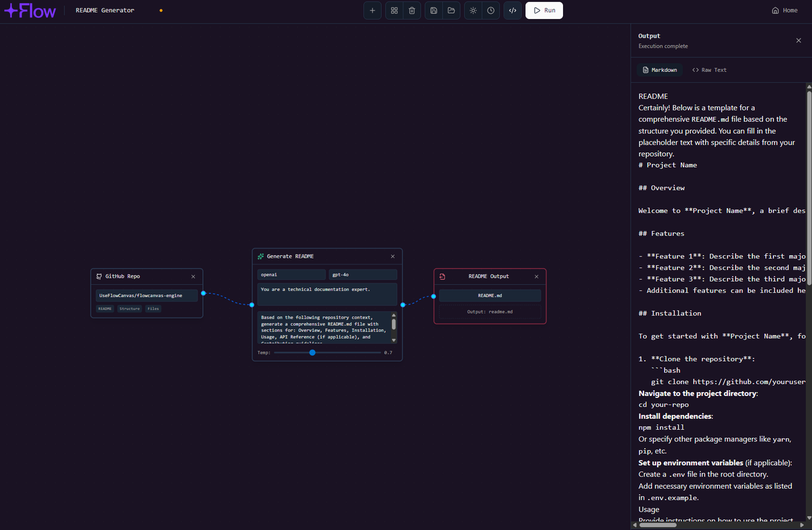The width and height of the screenshot is (812, 530).
Task: Click the 'npm install' line
Action: point(662,427)
